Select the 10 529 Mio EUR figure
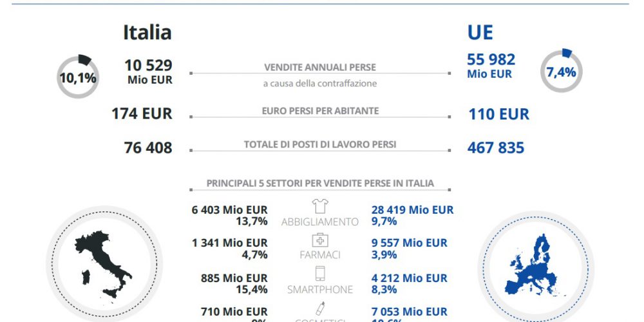 pyautogui.click(x=148, y=71)
